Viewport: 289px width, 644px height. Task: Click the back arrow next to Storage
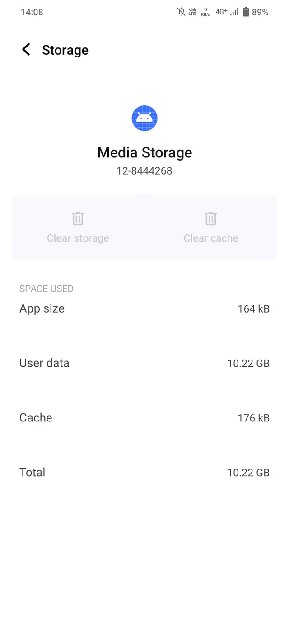coord(26,50)
